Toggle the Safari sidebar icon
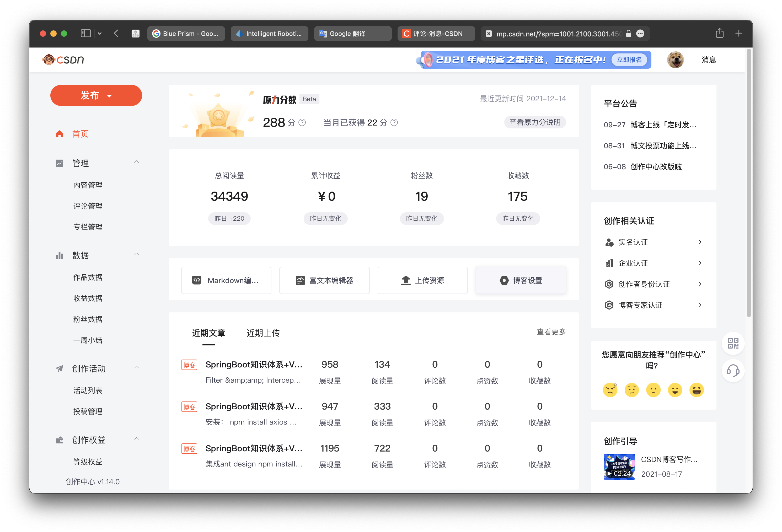 pyautogui.click(x=86, y=33)
